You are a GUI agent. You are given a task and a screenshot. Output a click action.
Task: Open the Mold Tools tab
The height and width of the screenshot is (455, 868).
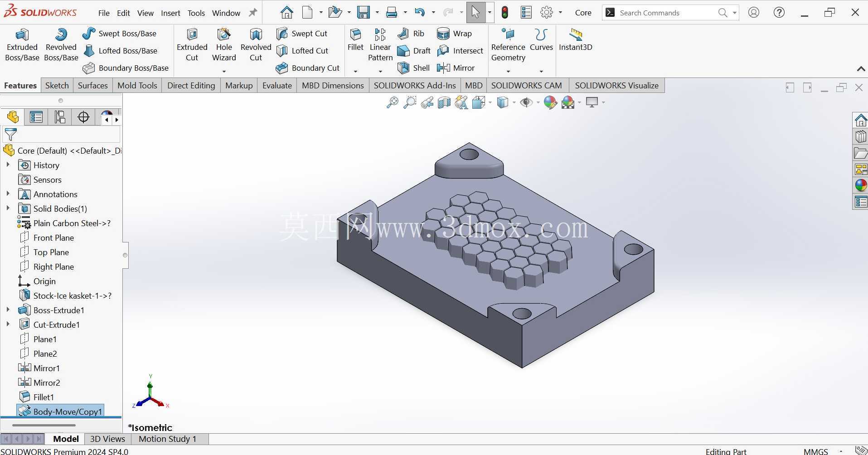[x=137, y=85]
